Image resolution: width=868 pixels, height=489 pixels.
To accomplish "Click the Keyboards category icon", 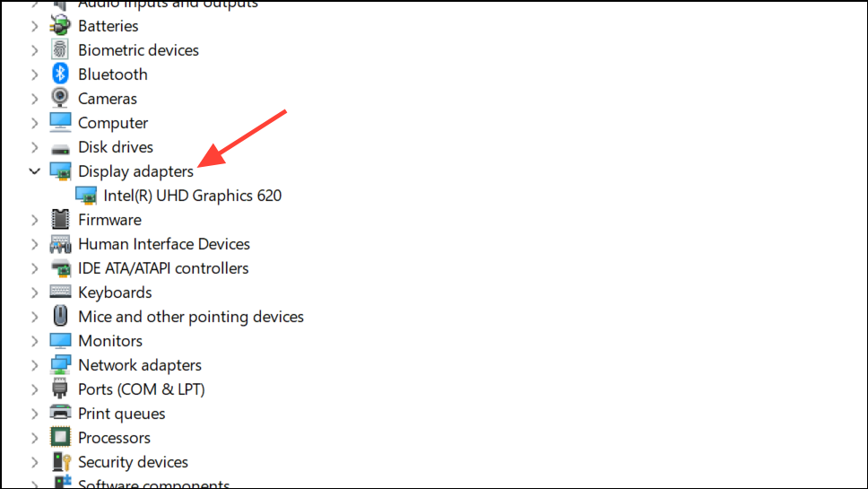I will [60, 293].
